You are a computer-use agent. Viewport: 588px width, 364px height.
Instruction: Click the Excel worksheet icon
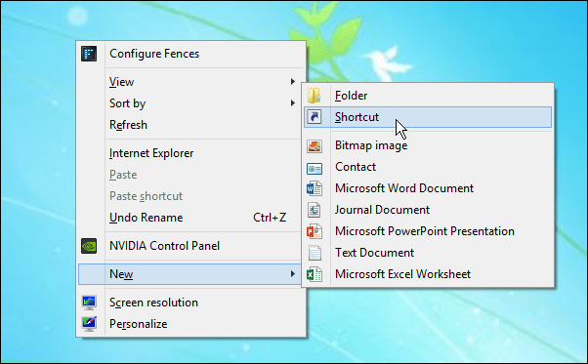tap(315, 274)
